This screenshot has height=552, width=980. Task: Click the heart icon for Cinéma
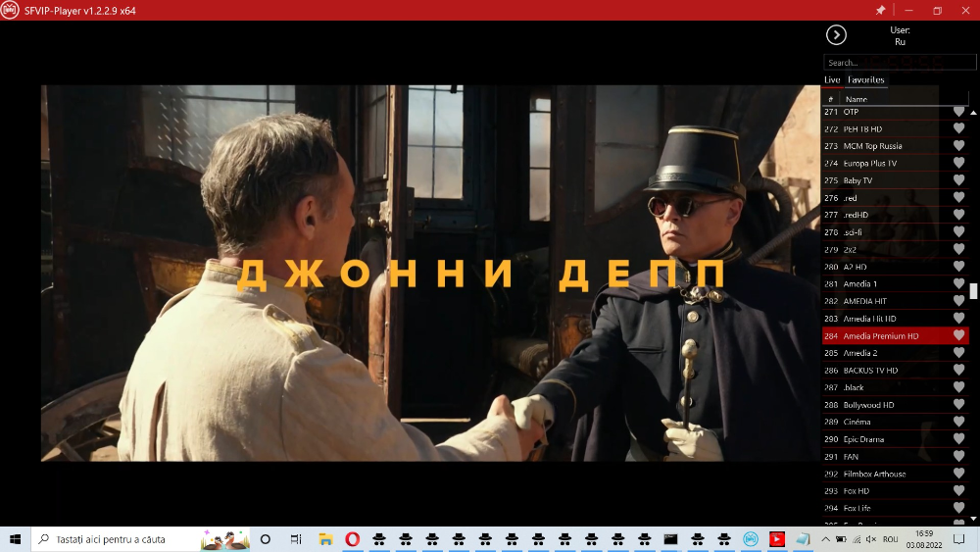pos(958,422)
